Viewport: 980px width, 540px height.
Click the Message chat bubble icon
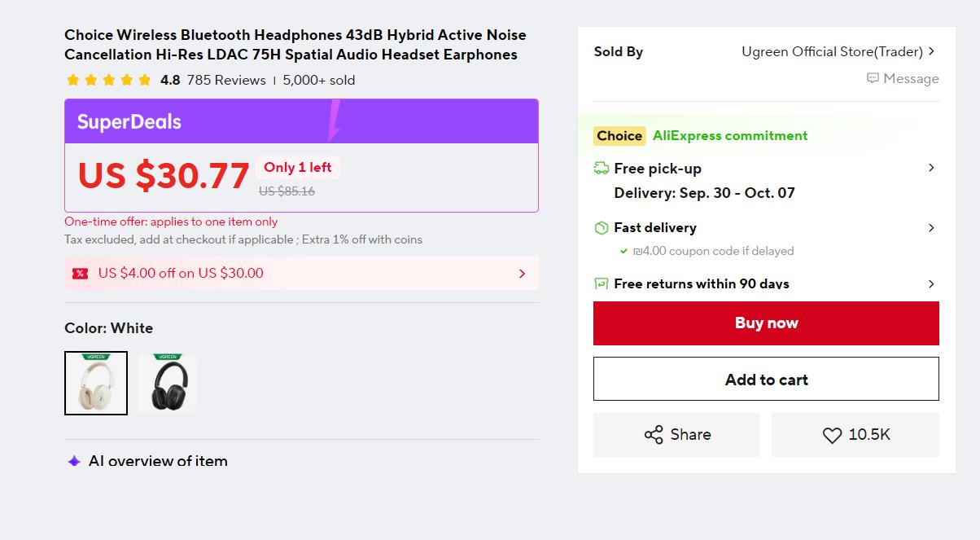[x=873, y=78]
